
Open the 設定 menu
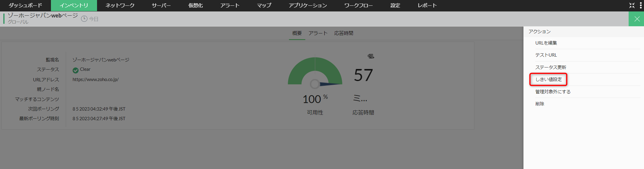(395, 5)
